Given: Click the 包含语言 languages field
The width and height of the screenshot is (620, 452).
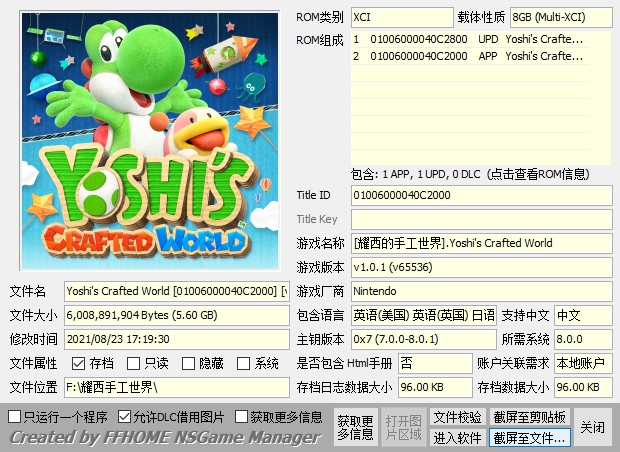Looking at the screenshot, I should coord(423,315).
